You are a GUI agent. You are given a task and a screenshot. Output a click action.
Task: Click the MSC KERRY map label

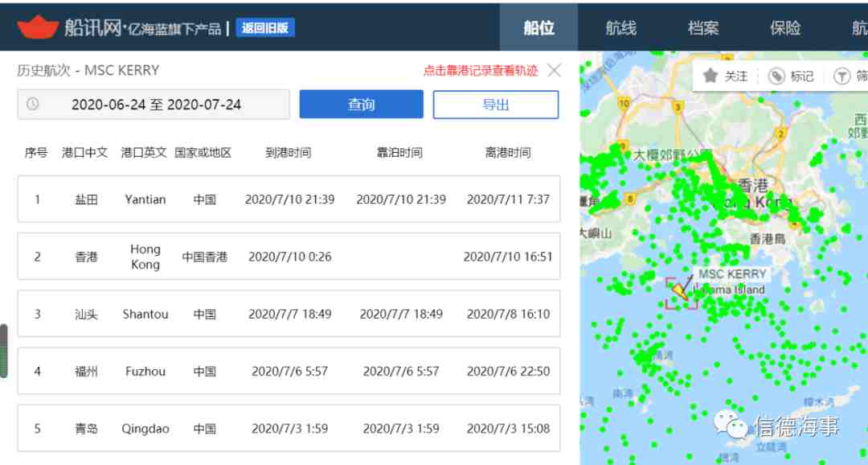pyautogui.click(x=732, y=274)
